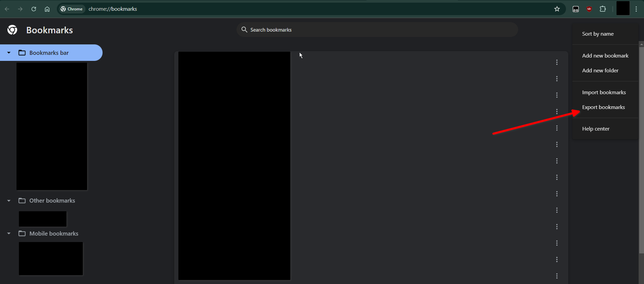This screenshot has height=284, width=644.
Task: Open the Chrome three-dot menu in toolbar
Action: 637,9
